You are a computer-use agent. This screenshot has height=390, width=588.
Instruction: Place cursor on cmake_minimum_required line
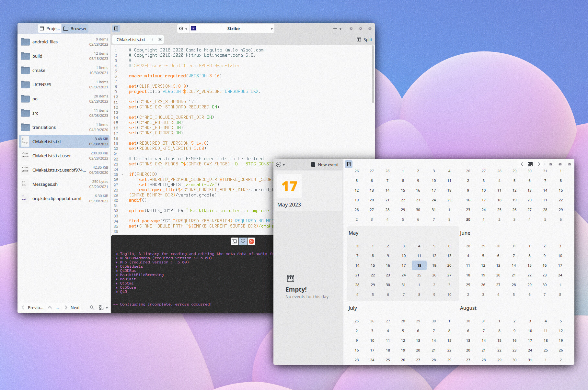(x=175, y=76)
